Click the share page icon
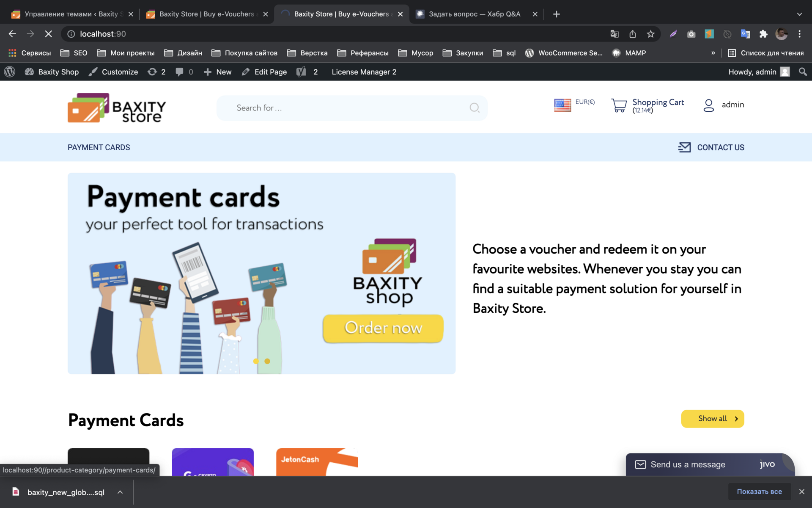This screenshot has width=812, height=508. click(633, 34)
